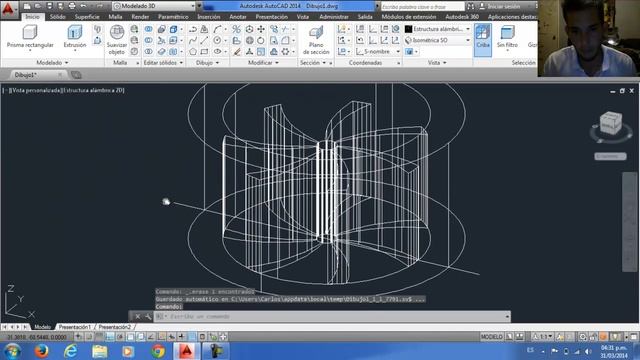
Task: Click the solid Subtract icon in Editar sólidos
Action: click(x=149, y=40)
